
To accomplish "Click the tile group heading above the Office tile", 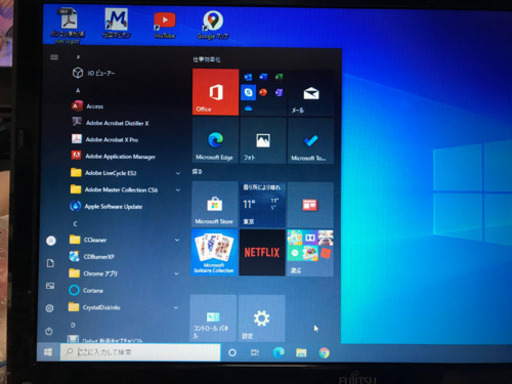I will (207, 60).
